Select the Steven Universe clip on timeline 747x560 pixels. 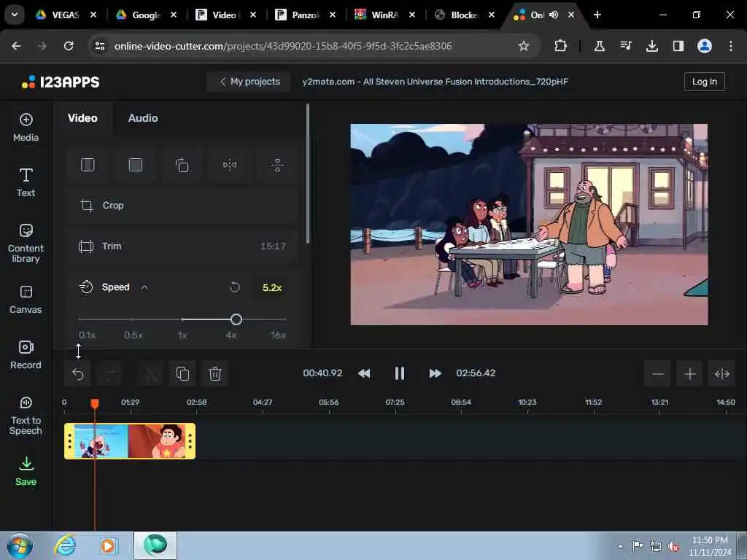pyautogui.click(x=130, y=441)
